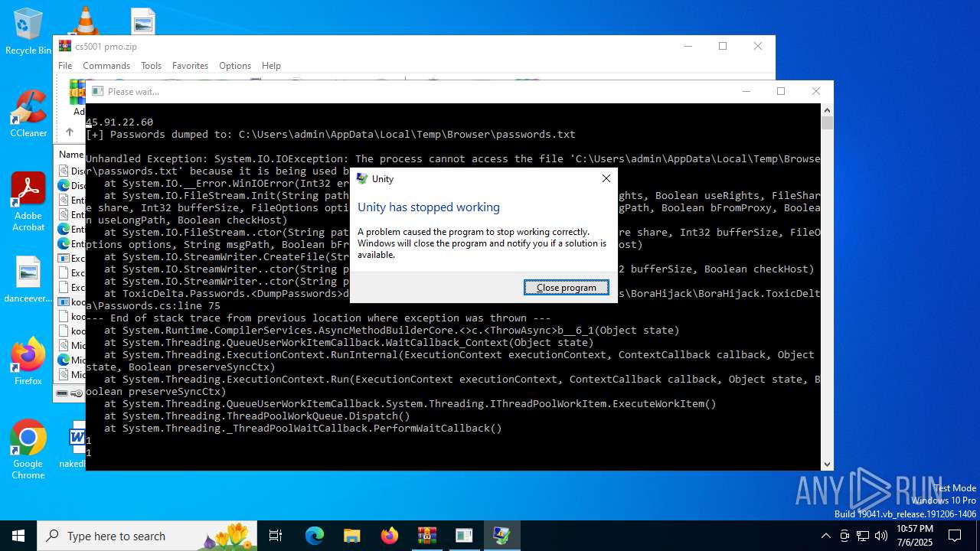Minimize the cs5001 pmo.zip WinRAR window
The image size is (980, 551).
pyautogui.click(x=688, y=46)
